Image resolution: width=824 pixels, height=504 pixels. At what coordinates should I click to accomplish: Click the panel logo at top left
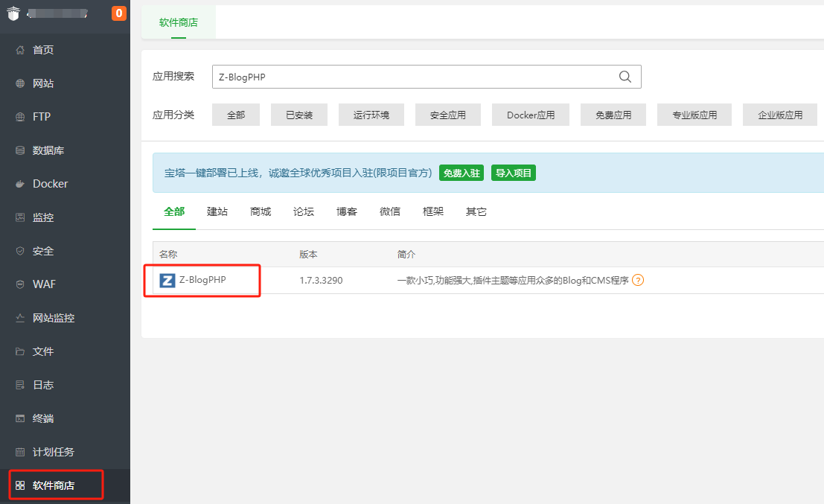pos(13,13)
